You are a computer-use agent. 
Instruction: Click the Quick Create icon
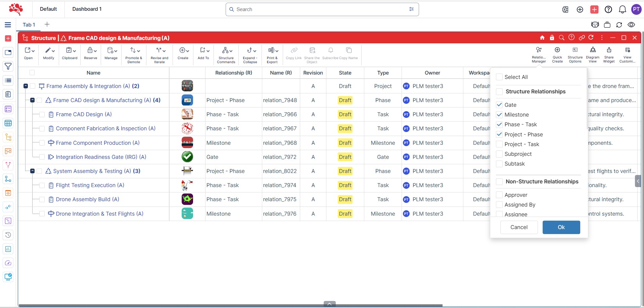557,54
